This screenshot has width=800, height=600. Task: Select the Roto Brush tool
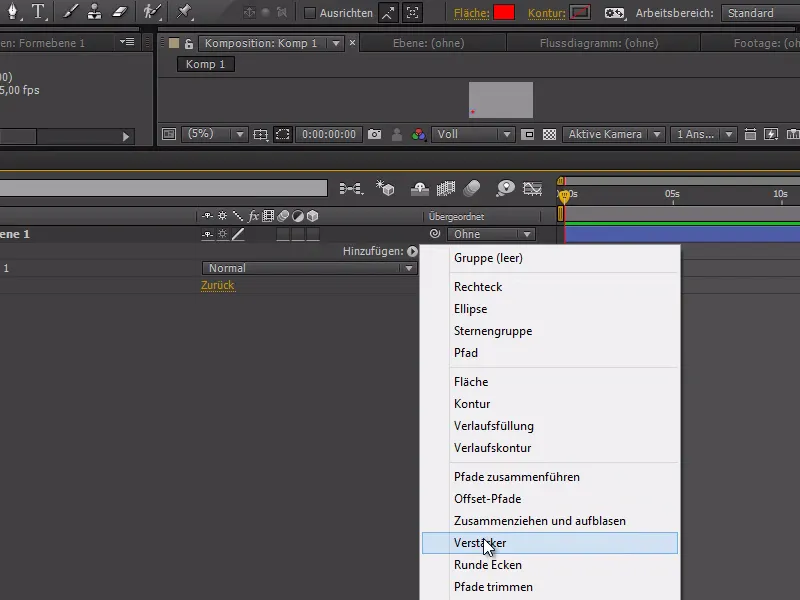[x=152, y=11]
